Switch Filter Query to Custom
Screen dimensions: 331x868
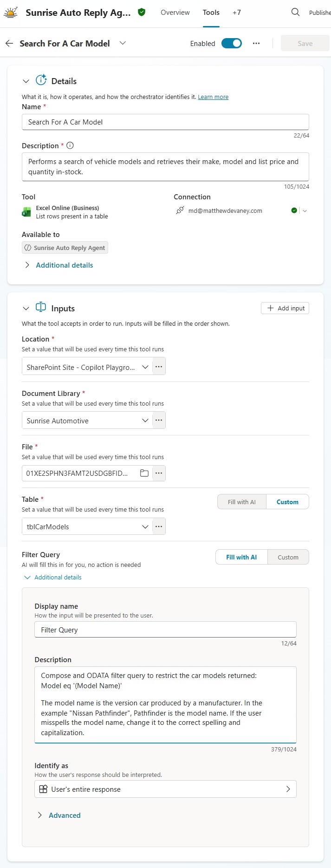288,557
